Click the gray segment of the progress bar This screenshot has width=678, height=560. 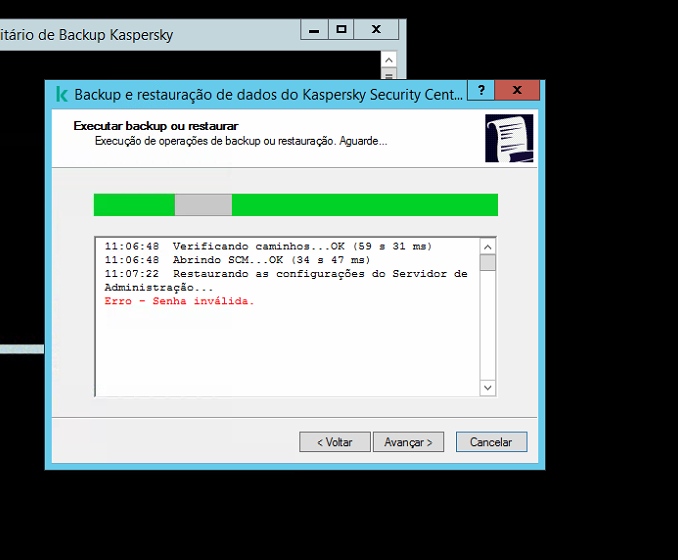point(203,205)
